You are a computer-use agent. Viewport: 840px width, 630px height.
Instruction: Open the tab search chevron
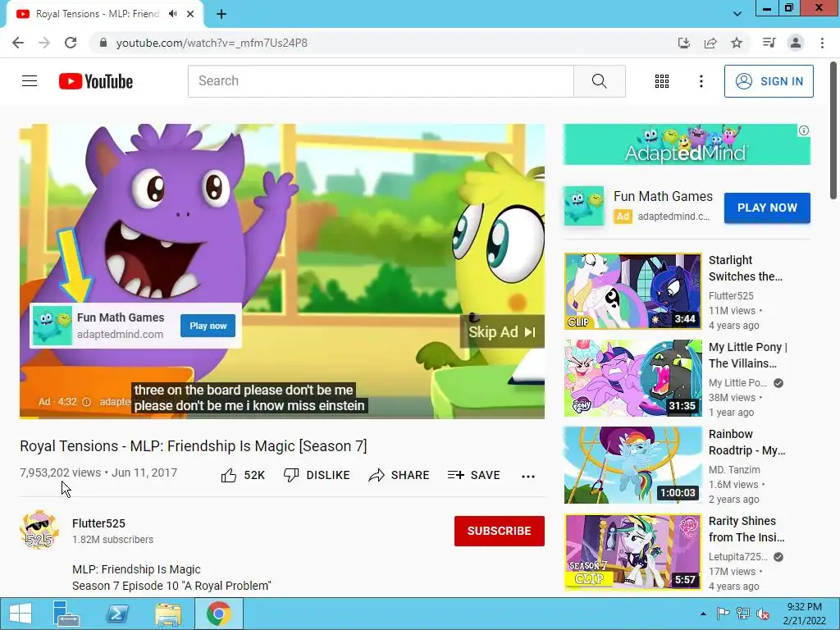click(737, 14)
